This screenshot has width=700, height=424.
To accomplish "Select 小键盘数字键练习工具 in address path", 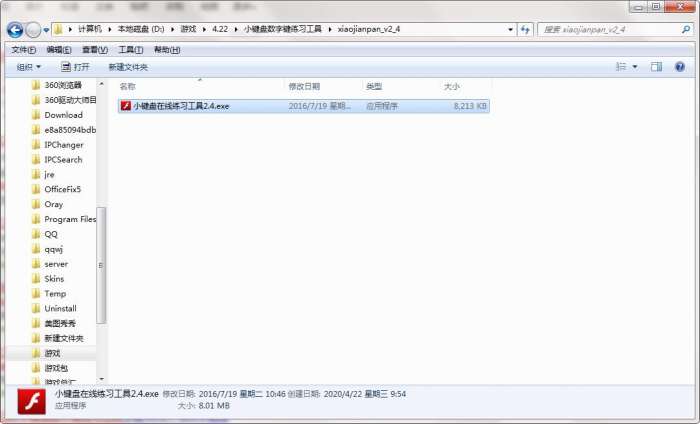I will (x=283, y=29).
